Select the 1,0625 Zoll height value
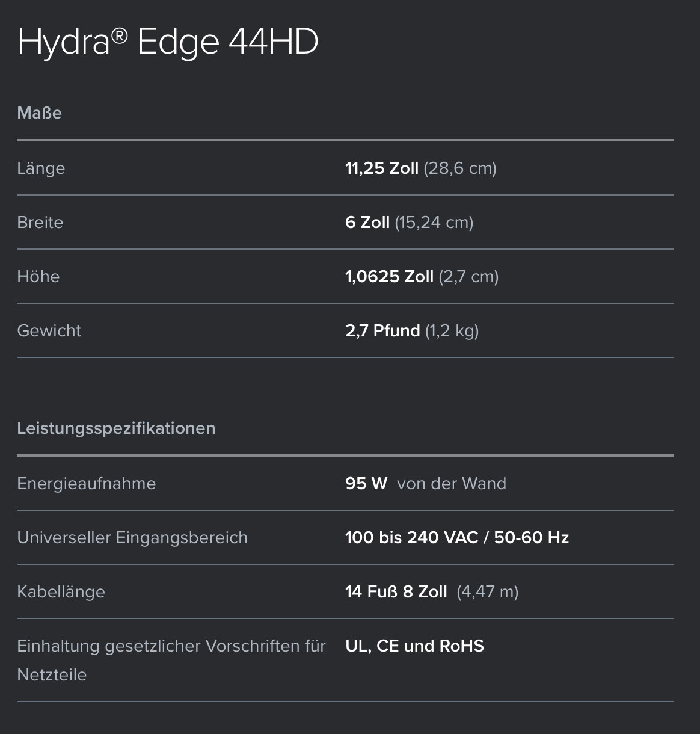The image size is (700, 734). (389, 277)
